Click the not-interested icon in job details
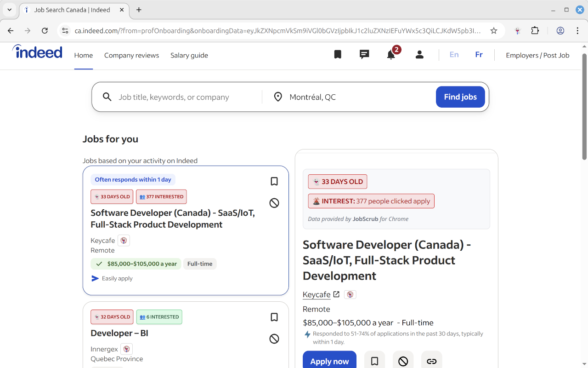Image resolution: width=588 pixels, height=368 pixels. (x=403, y=361)
